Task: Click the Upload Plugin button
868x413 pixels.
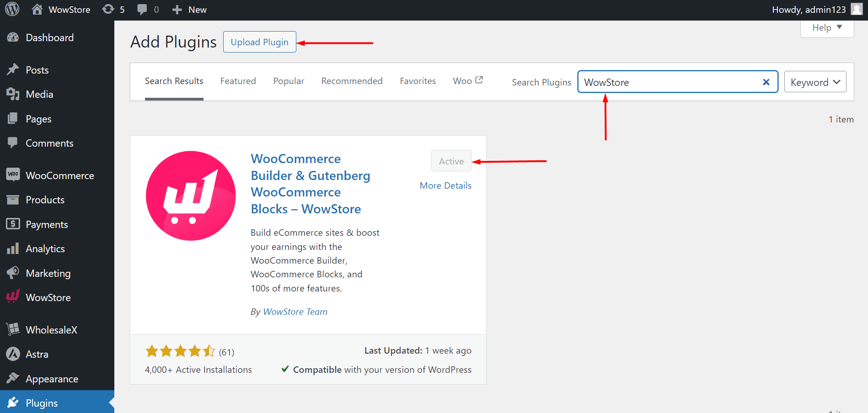Action: (259, 42)
